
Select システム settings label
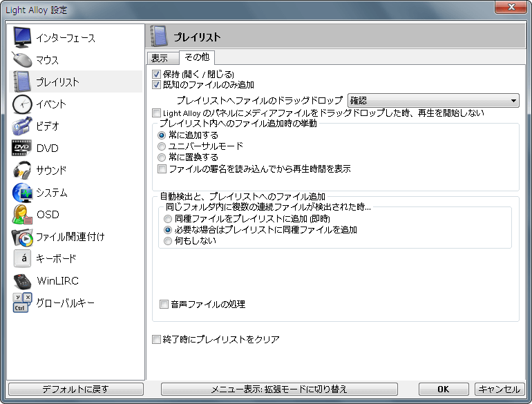coord(52,193)
